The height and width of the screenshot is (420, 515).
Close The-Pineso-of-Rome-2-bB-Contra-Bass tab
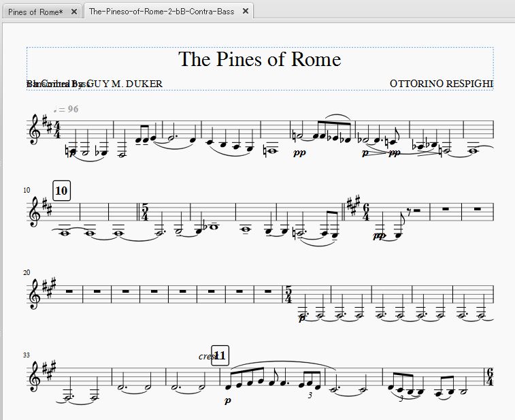(246, 11)
